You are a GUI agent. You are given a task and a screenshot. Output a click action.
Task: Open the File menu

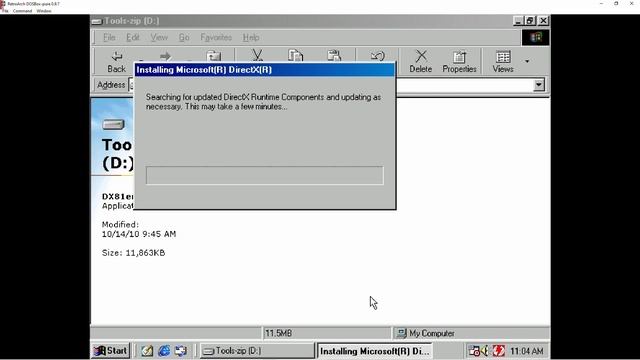pyautogui.click(x=109, y=38)
